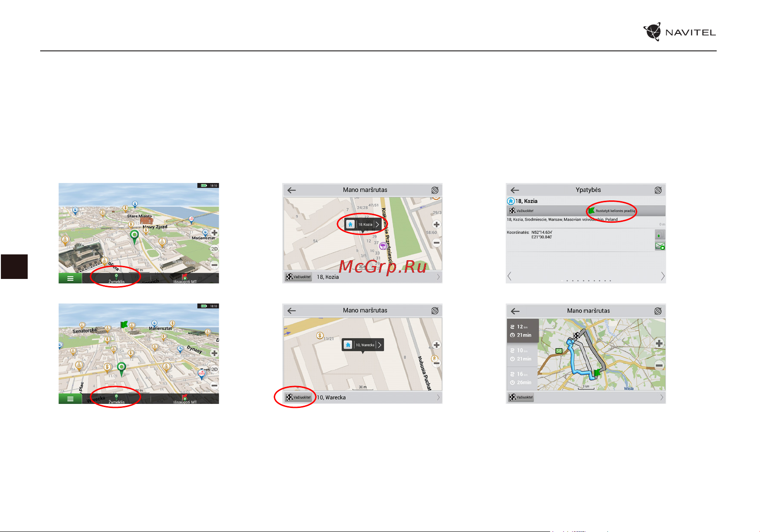Tap the green start flag on Senatorska map
This screenshot has height=532, width=760.
point(124,324)
